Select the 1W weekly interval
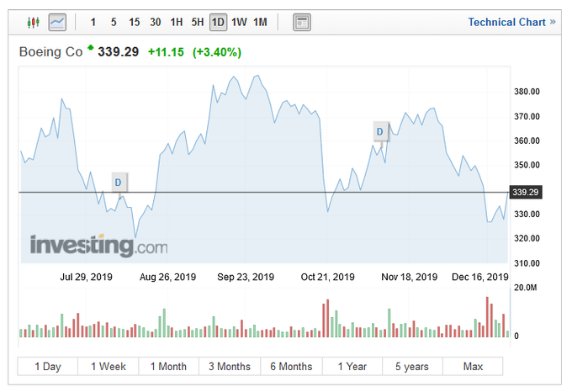The width and height of the screenshot is (572, 392). tap(239, 23)
